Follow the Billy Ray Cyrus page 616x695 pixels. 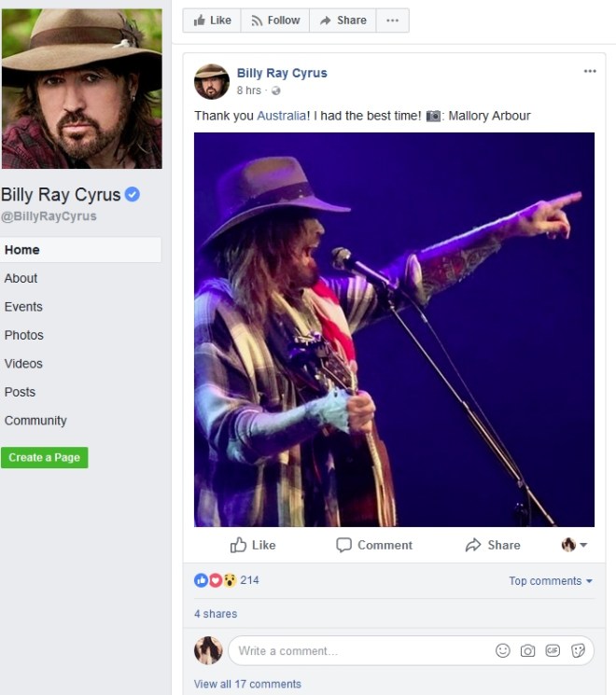click(275, 21)
